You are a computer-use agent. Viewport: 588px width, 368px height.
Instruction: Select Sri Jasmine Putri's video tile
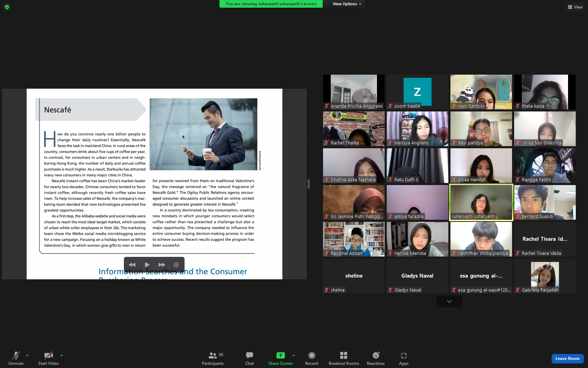pos(354,202)
